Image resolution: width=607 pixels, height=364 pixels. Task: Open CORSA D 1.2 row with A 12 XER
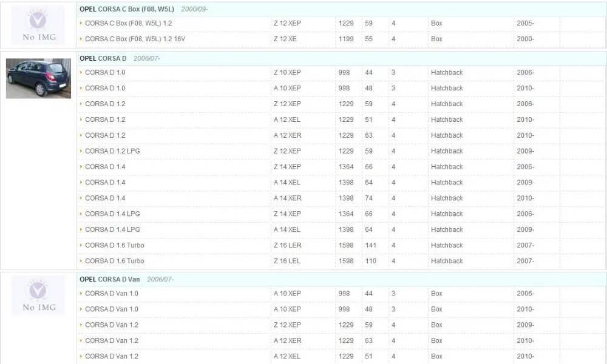point(105,135)
